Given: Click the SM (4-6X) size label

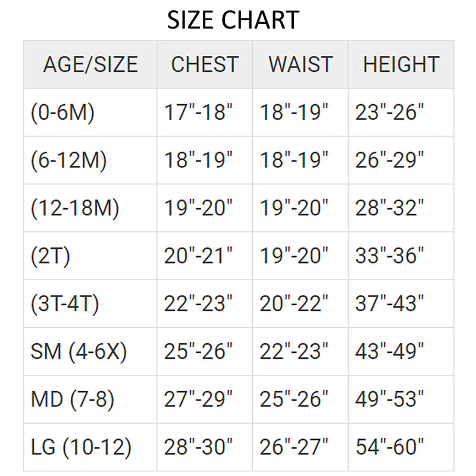Looking at the screenshot, I should pos(79,352).
